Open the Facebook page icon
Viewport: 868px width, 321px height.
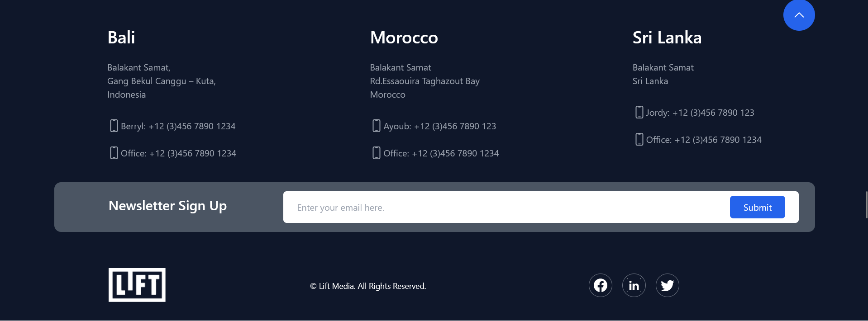coord(600,285)
